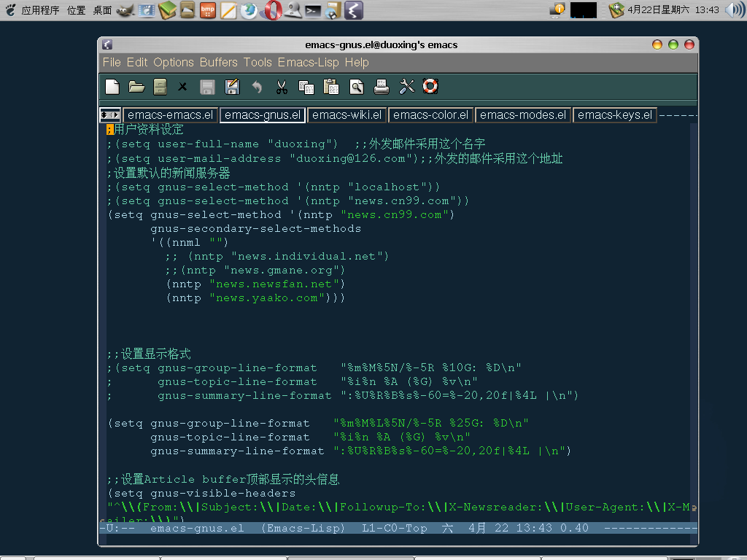Launch the globe web browser in panel
Viewport: 747px width, 560px height.
pos(249,10)
